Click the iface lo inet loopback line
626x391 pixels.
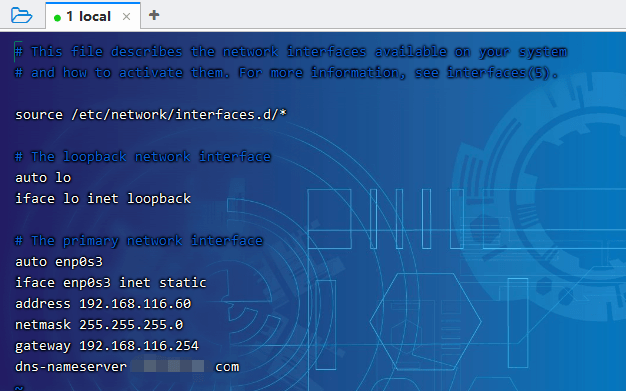[103, 198]
